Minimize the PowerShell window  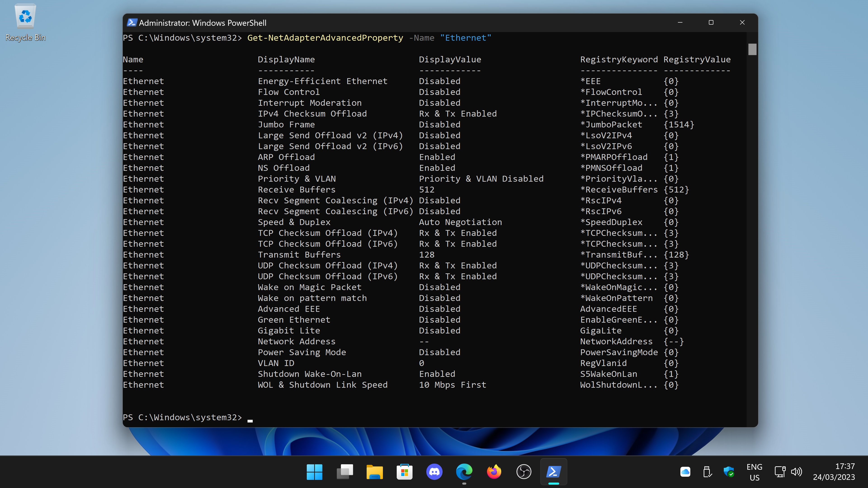coord(680,23)
